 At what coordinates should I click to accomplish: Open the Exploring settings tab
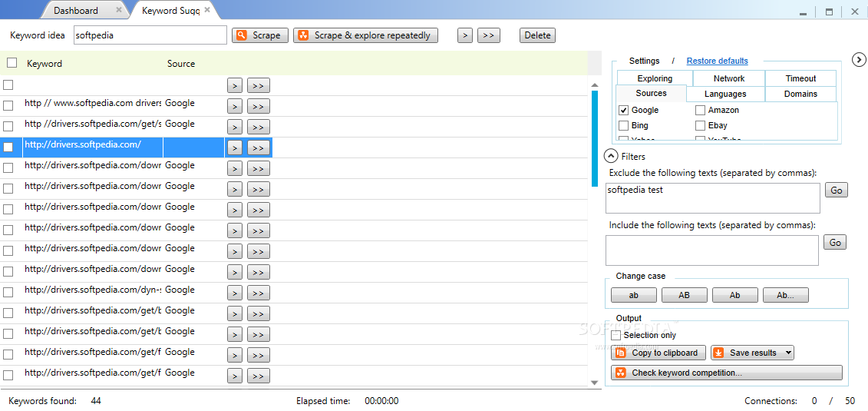[x=655, y=78]
